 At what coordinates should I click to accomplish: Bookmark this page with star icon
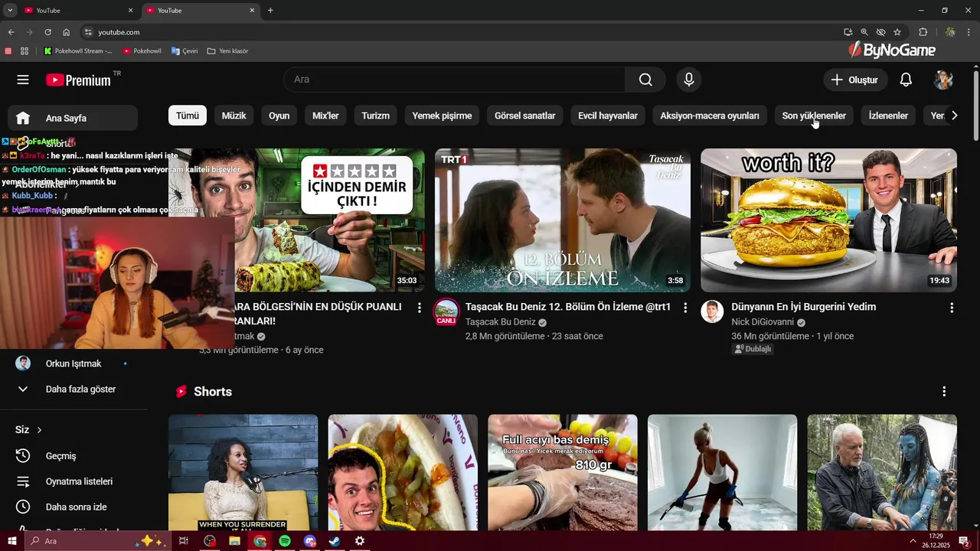point(897,32)
